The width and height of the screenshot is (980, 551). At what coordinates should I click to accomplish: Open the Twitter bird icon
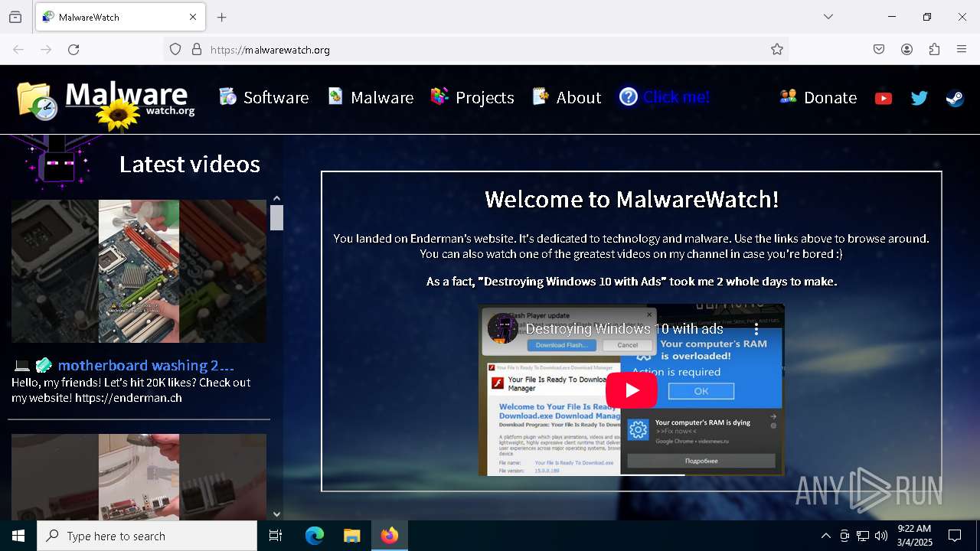919,98
